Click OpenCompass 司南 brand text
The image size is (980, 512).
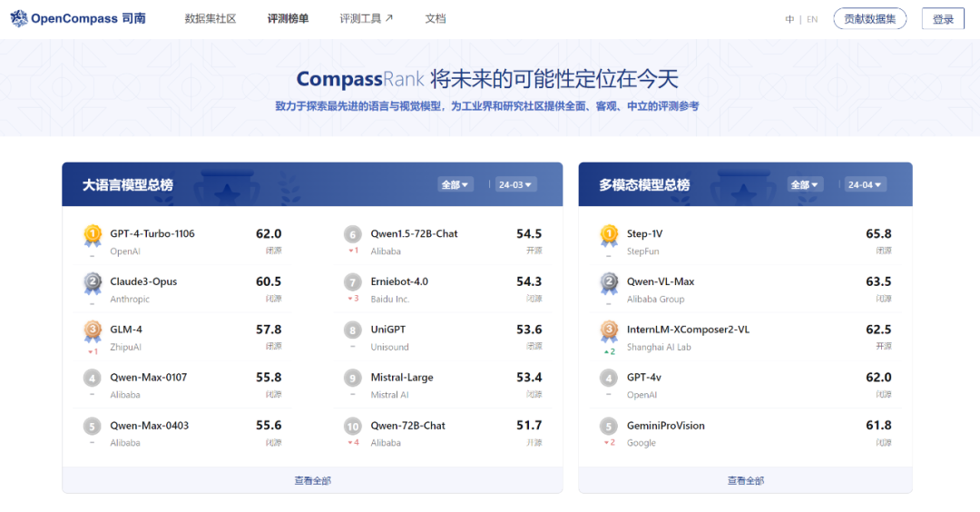[x=88, y=19]
